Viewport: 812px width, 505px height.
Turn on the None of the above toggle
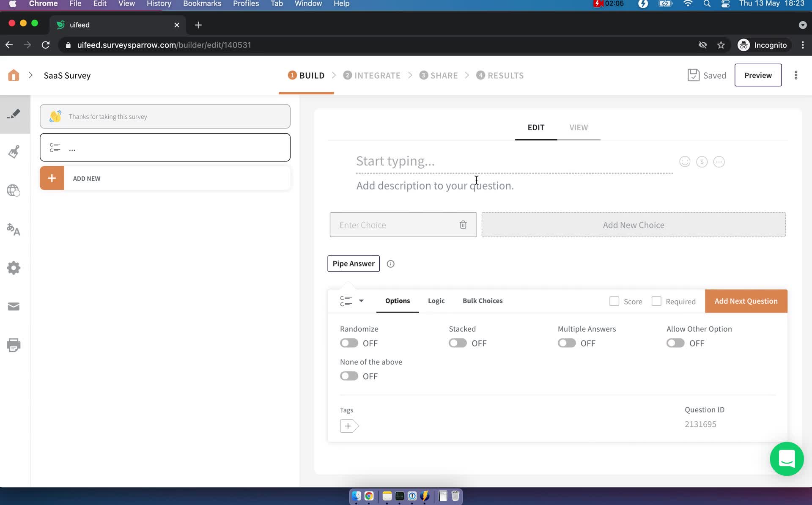tap(349, 376)
